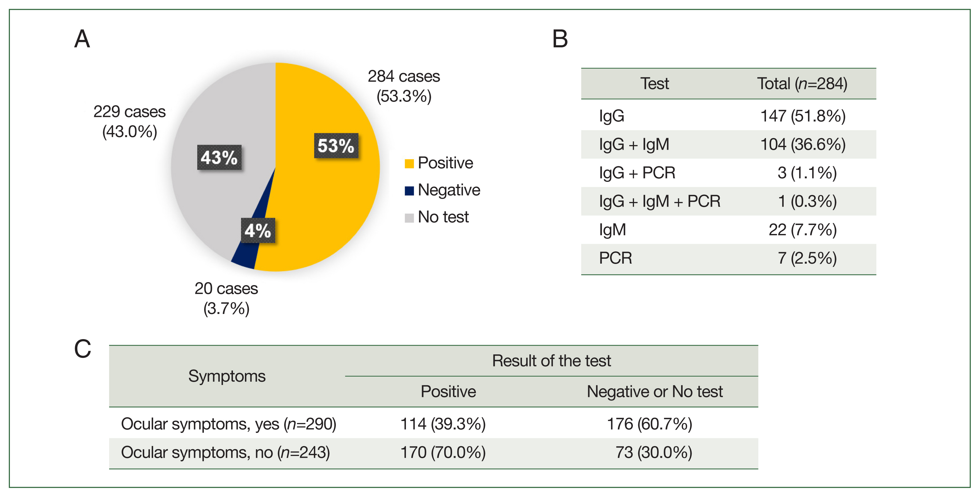Click the "Result of the test" header
This screenshot has height=497, width=980.
pyautogui.click(x=551, y=360)
